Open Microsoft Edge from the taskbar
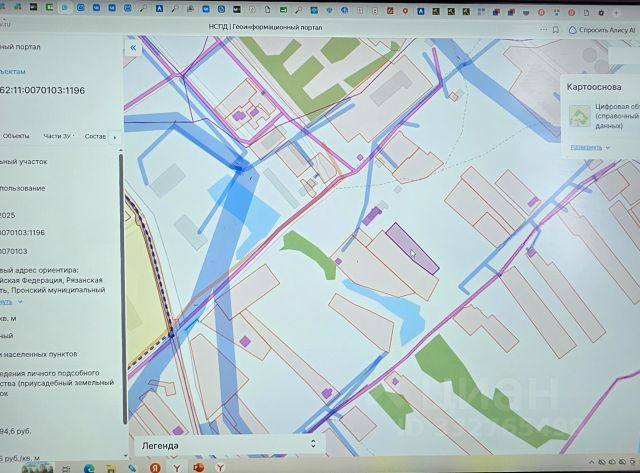Screen dimensions: 640x473 (89, 468)
